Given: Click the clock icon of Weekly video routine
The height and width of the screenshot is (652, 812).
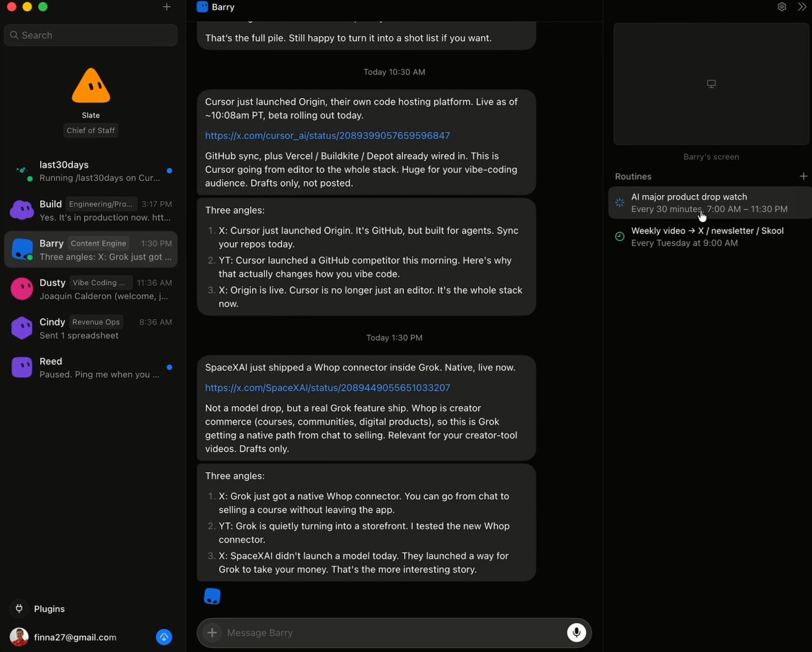Looking at the screenshot, I should tap(620, 236).
